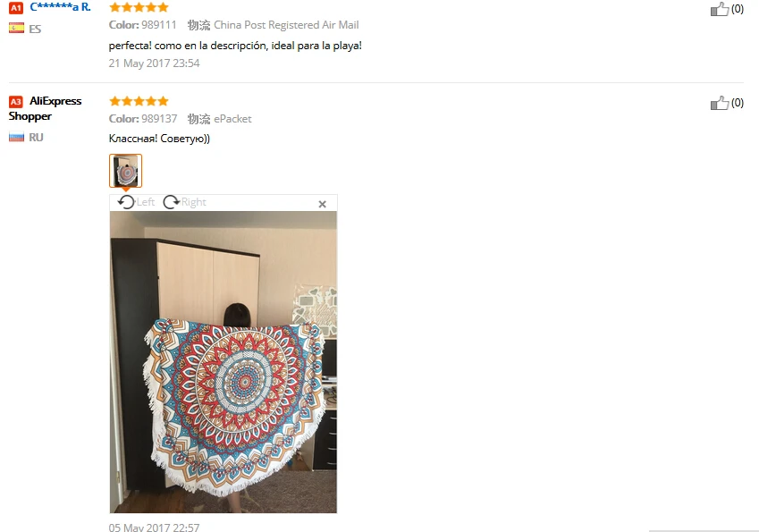Click the ePacket shipping label

(232, 119)
